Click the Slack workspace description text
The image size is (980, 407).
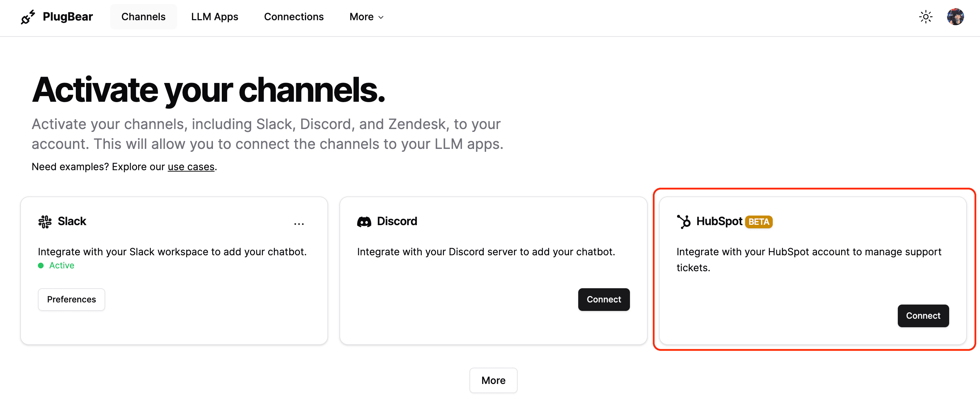172,252
